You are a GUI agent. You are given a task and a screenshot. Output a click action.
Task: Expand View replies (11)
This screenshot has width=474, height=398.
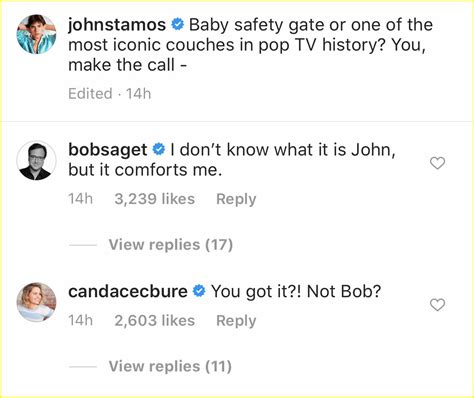click(x=170, y=366)
